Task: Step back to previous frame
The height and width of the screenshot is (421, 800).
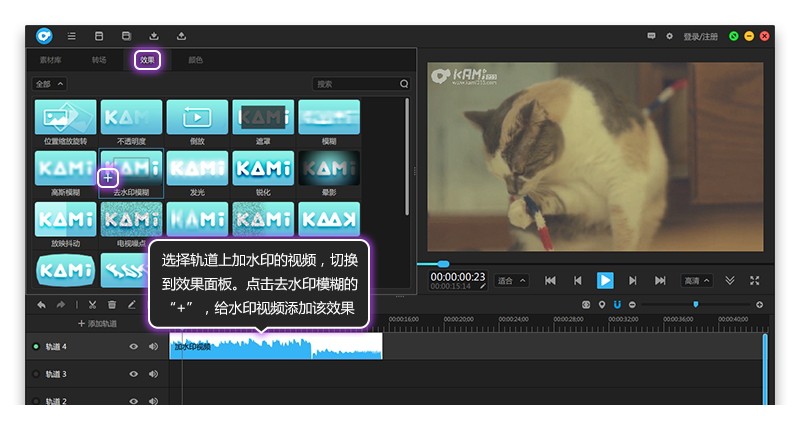Action: (x=578, y=281)
